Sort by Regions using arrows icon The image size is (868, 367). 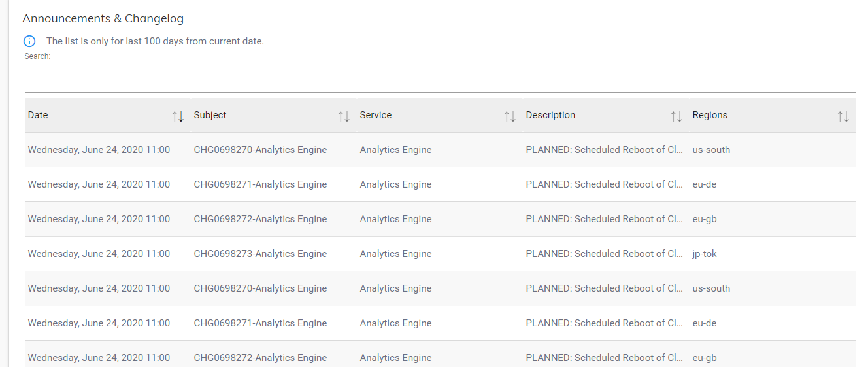(843, 116)
